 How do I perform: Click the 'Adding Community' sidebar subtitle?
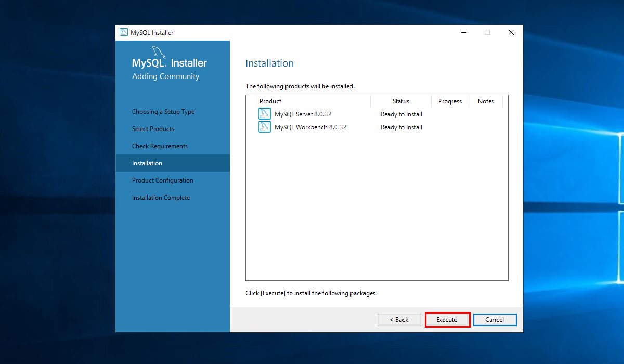coord(166,76)
